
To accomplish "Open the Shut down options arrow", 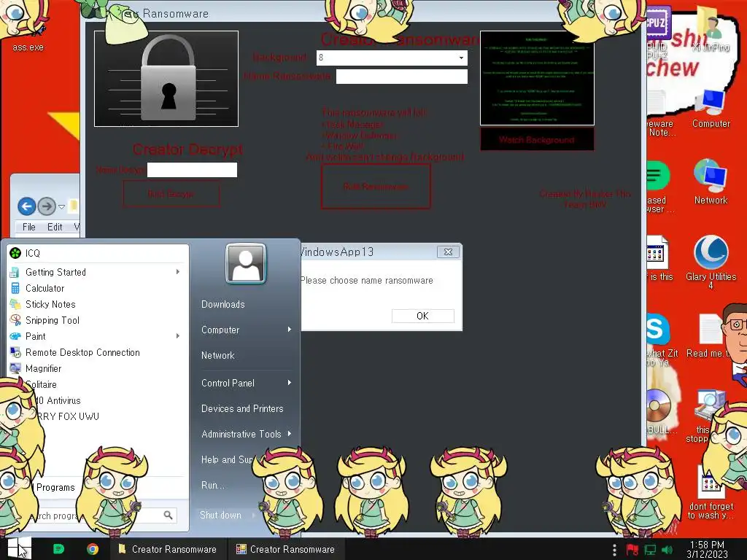I will (x=253, y=516).
